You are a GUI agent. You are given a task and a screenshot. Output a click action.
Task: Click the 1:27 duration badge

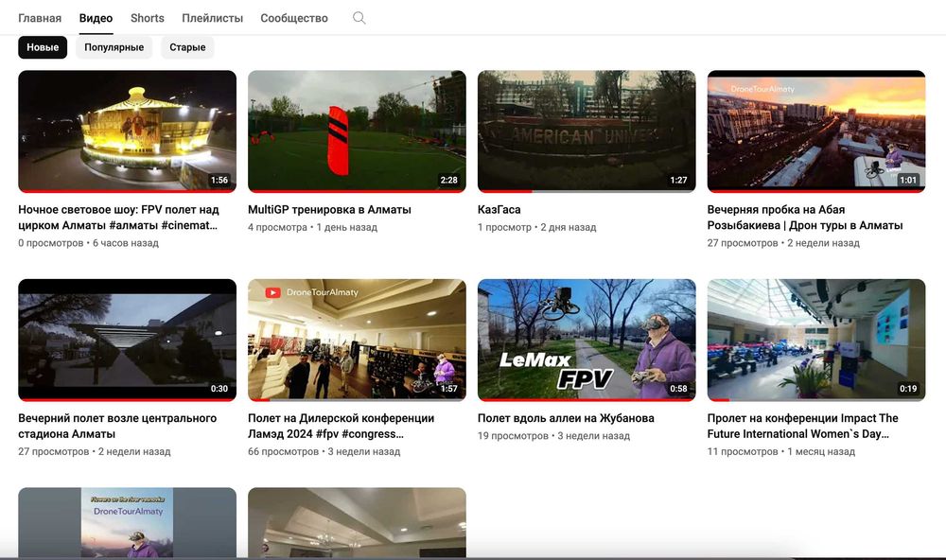[x=678, y=180]
